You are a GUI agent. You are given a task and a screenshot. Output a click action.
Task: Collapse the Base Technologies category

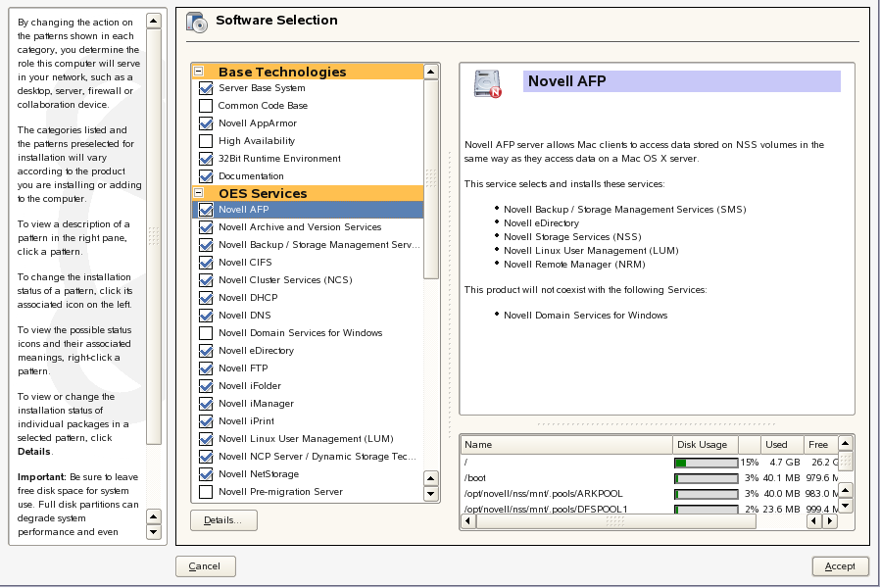tap(199, 72)
